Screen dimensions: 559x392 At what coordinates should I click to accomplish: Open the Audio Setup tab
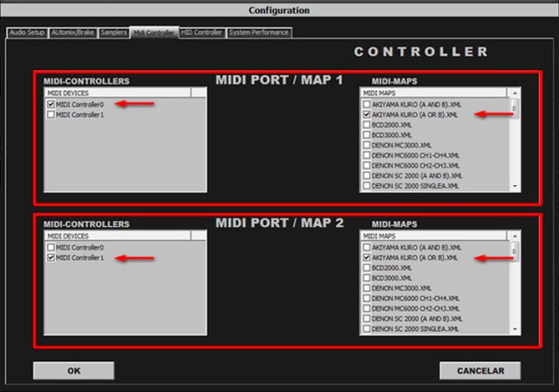[x=26, y=32]
